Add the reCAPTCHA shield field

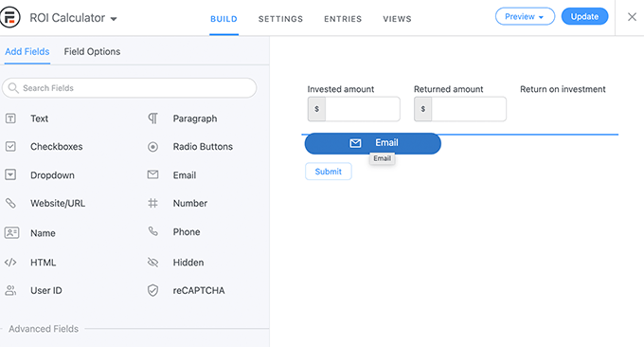pos(152,291)
